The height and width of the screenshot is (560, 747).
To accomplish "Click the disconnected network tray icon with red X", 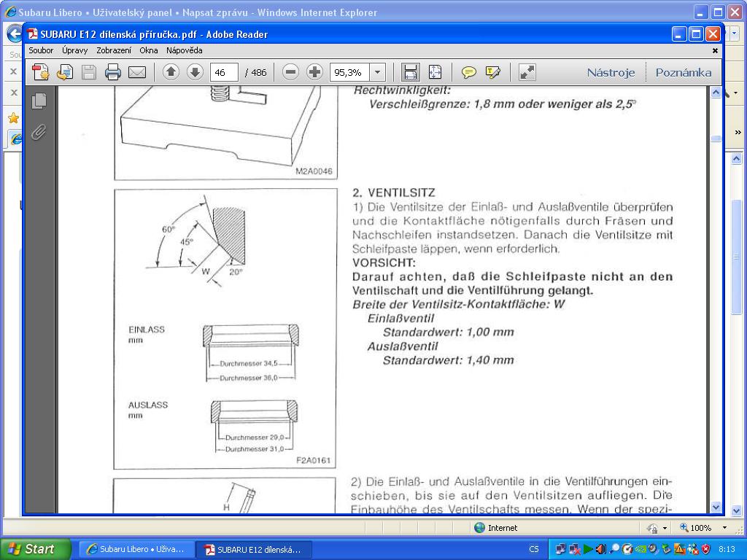I will pyautogui.click(x=575, y=549).
